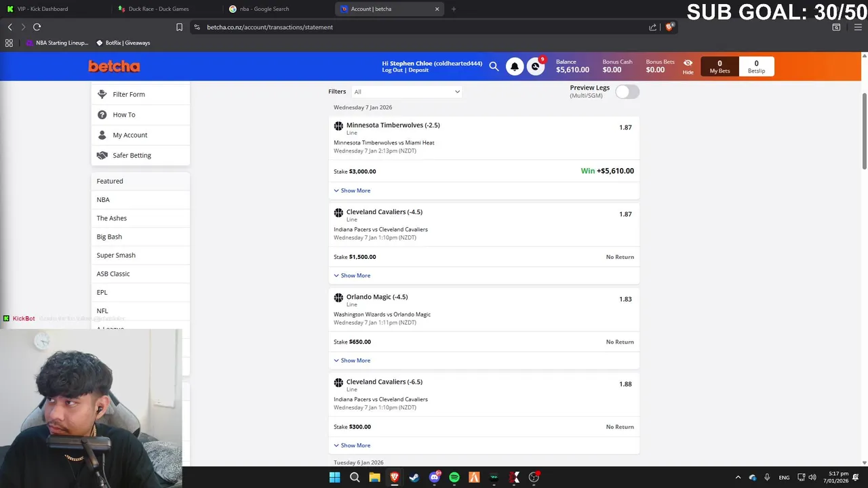Switch to Duck Race - Duck Games tab
Viewport: 868px width, 488px height.
coord(168,9)
